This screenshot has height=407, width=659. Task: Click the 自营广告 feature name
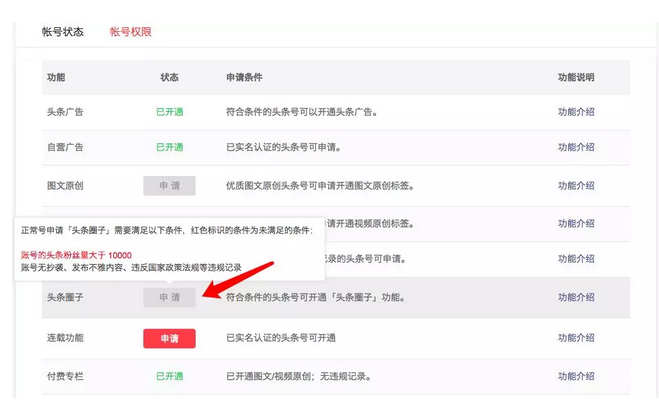click(65, 147)
